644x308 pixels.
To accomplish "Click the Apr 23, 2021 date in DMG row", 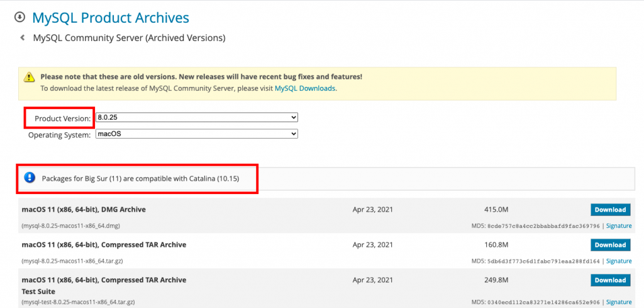I will (372, 210).
